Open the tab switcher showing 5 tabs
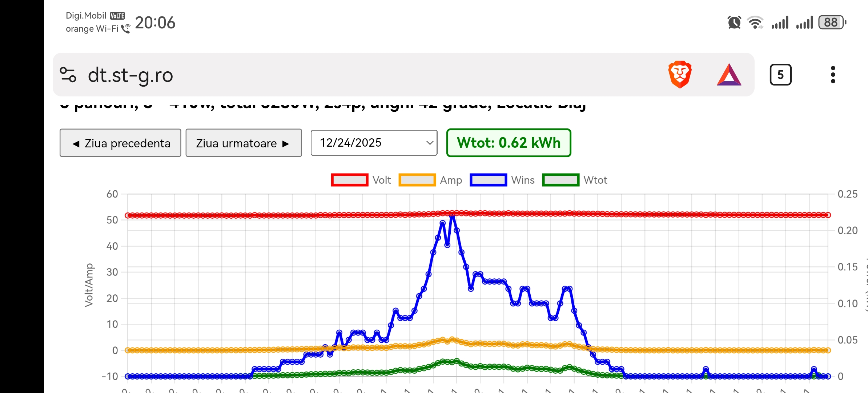 (780, 75)
